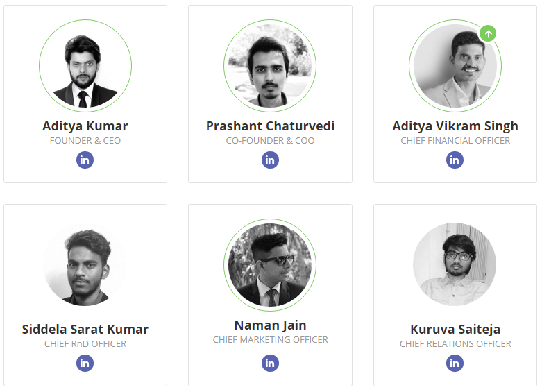
Task: Open Kuruva Saiteja's LinkedIn icon
Action: 455,364
